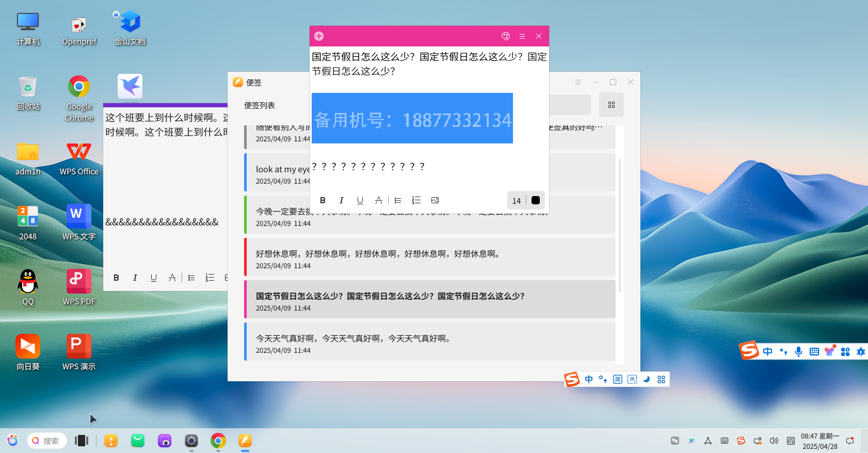868x453 pixels.
Task: Toggle 中 Chinese/English mode on the lower Sogou bar
Action: click(x=589, y=379)
